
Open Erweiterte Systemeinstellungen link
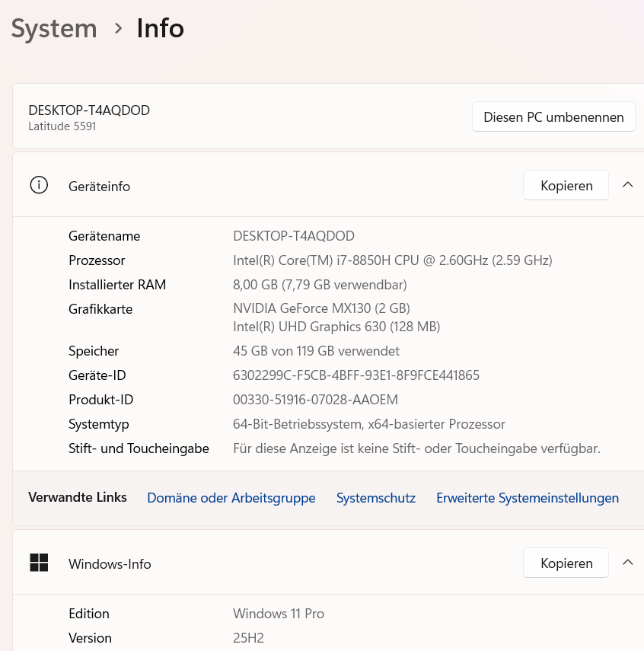(528, 497)
